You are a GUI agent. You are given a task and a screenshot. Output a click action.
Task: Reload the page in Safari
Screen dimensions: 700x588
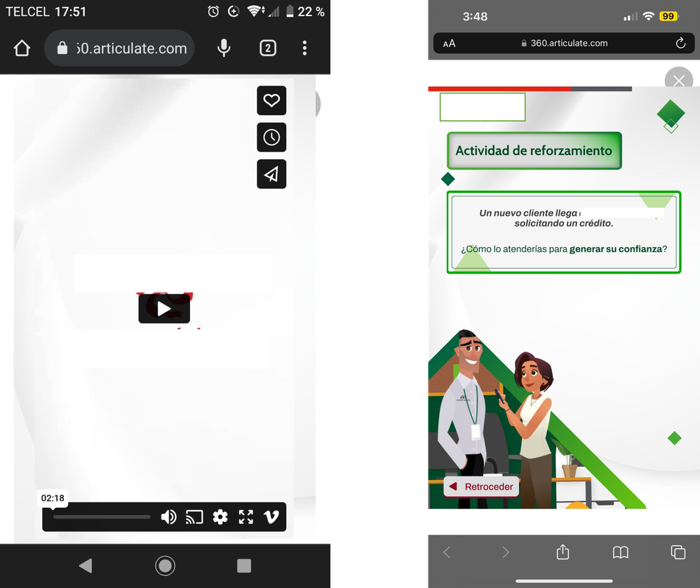coord(680,43)
